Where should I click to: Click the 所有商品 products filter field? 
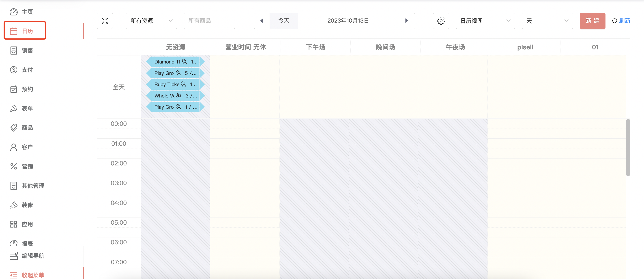point(210,21)
